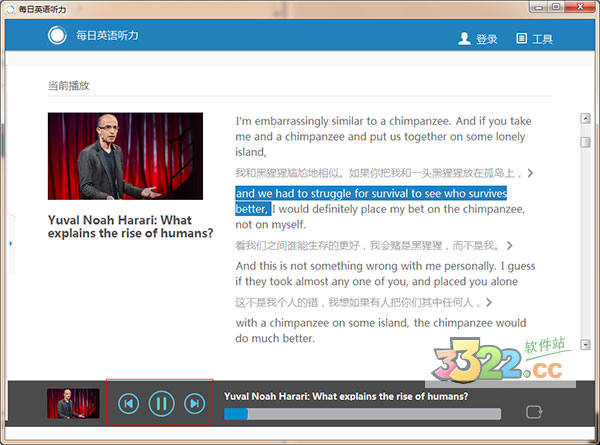Click transcript scrollbar up arrow
The image size is (600, 445).
(585, 119)
